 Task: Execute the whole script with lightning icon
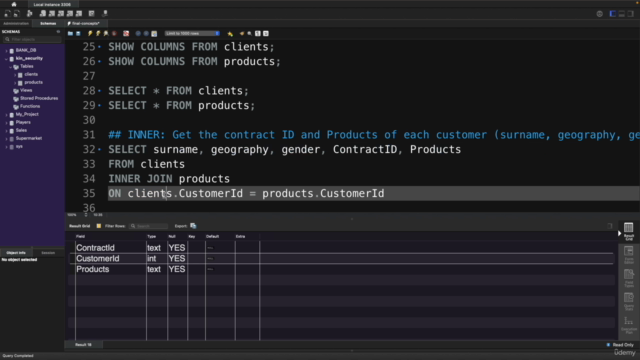(90, 33)
